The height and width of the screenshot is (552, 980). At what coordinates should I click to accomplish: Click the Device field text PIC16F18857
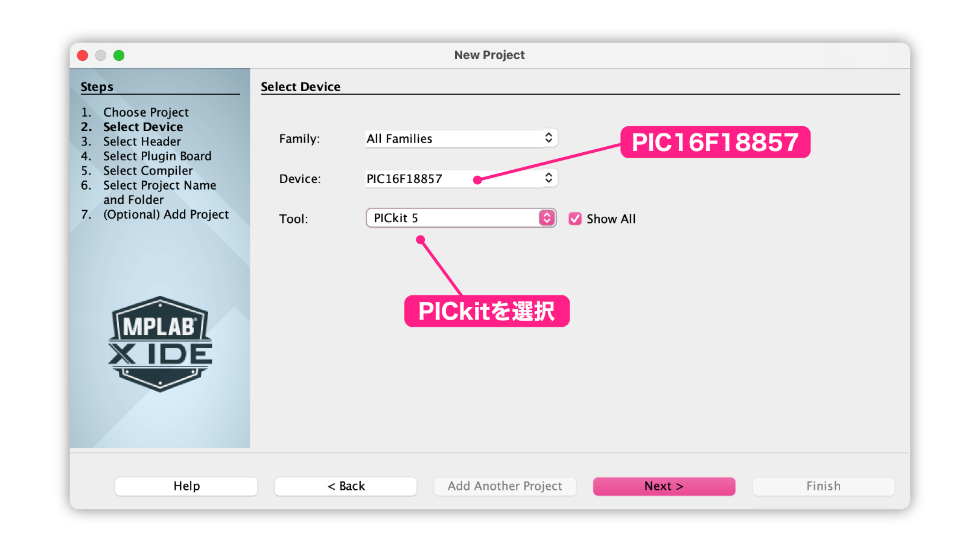404,179
